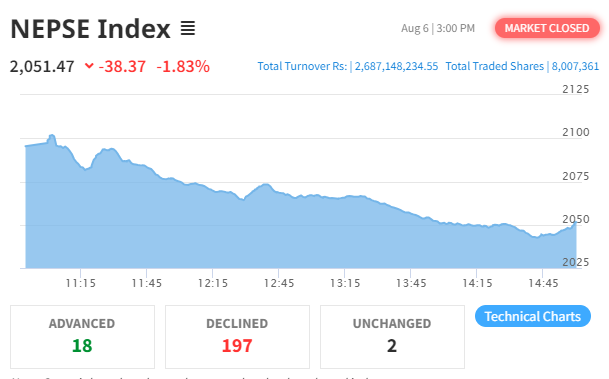Click the index value 2,051.47
Image resolution: width=609 pixels, height=379 pixels.
point(42,66)
